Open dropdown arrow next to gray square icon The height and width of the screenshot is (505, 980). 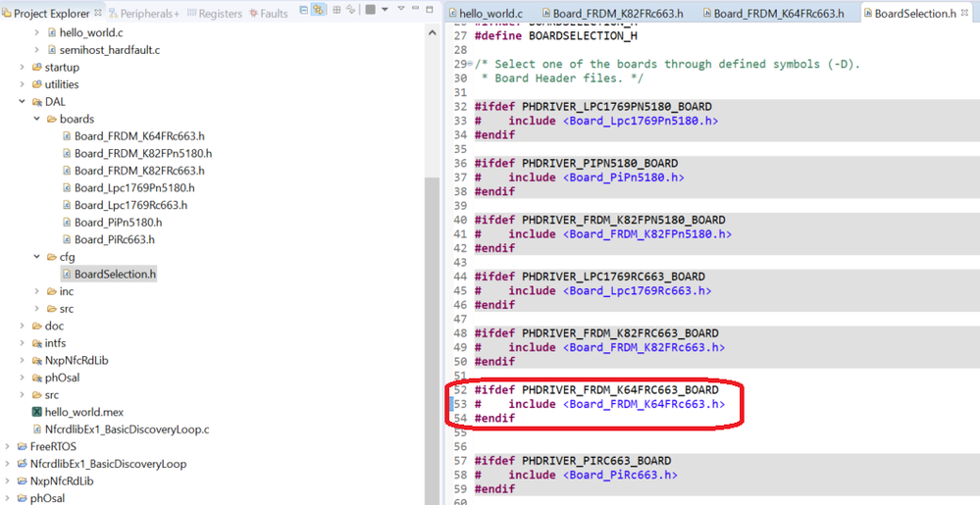point(385,10)
